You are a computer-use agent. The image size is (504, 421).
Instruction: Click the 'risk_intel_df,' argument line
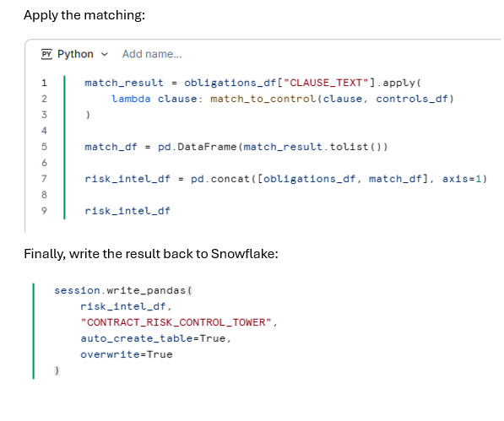tap(126, 306)
